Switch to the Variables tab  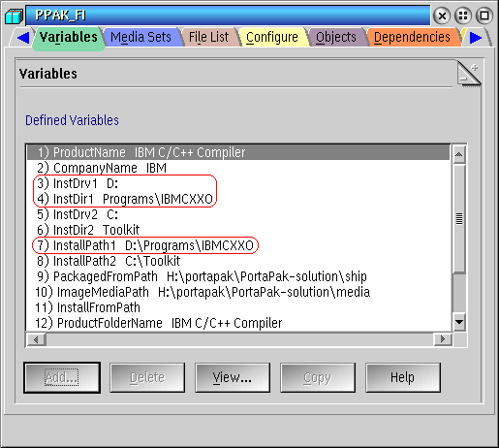point(69,38)
